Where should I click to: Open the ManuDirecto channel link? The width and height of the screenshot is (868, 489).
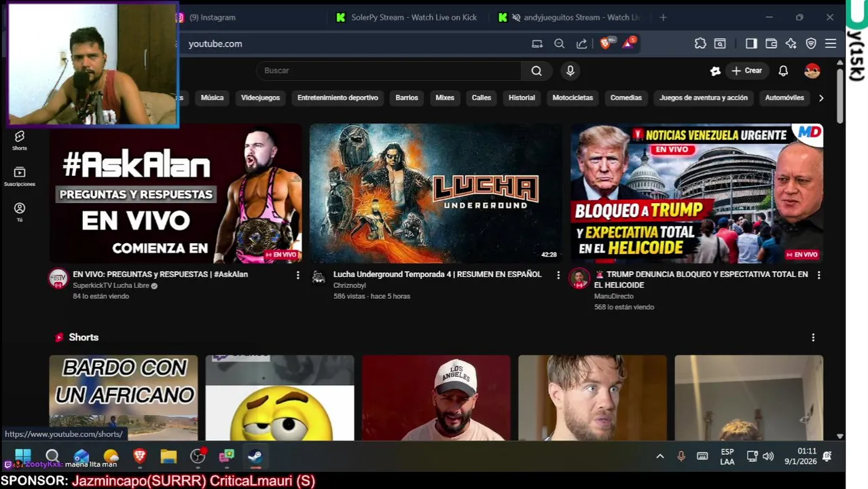point(614,297)
